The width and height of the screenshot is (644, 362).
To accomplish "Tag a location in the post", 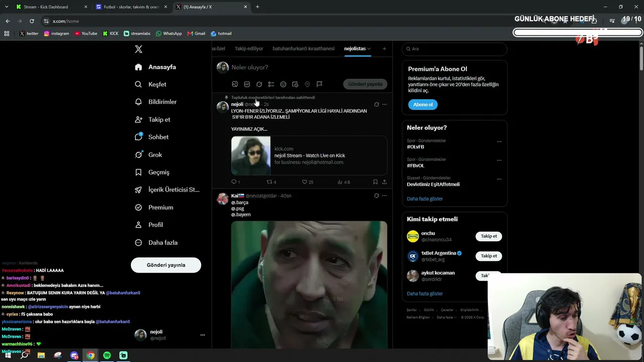I will pyautogui.click(x=307, y=84).
